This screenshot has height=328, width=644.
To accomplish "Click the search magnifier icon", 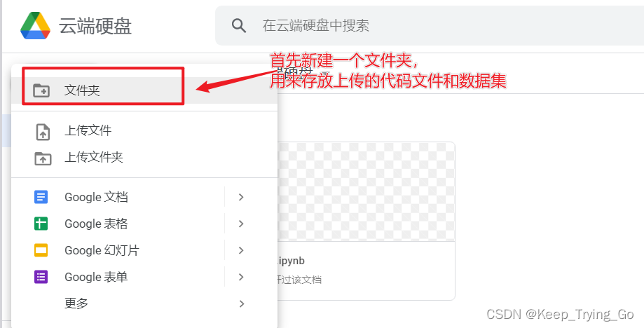I will coord(239,25).
